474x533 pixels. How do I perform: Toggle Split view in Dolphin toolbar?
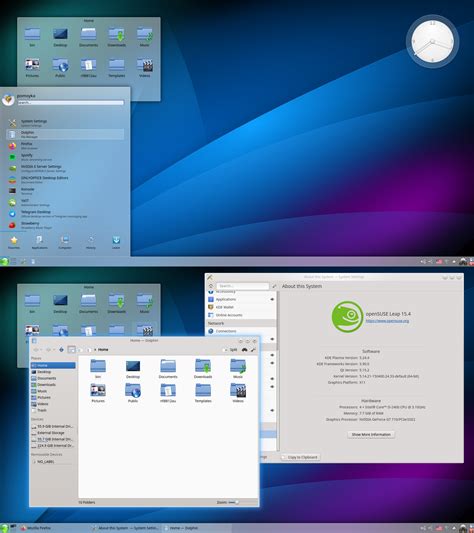click(230, 349)
